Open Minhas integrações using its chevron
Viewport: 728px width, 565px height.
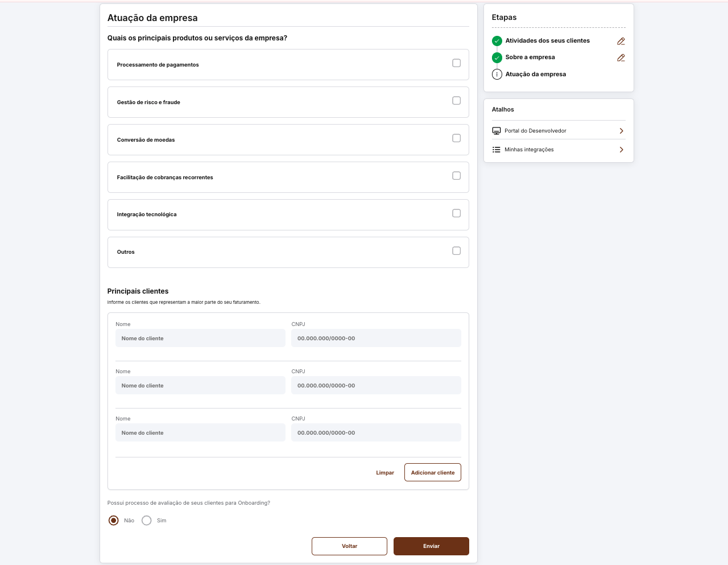pyautogui.click(x=621, y=150)
